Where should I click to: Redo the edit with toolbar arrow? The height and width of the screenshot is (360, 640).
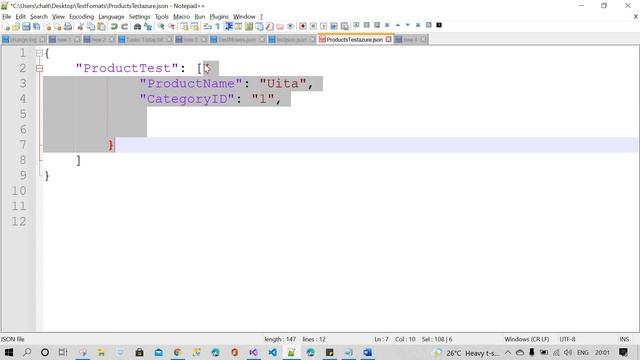tap(124, 27)
